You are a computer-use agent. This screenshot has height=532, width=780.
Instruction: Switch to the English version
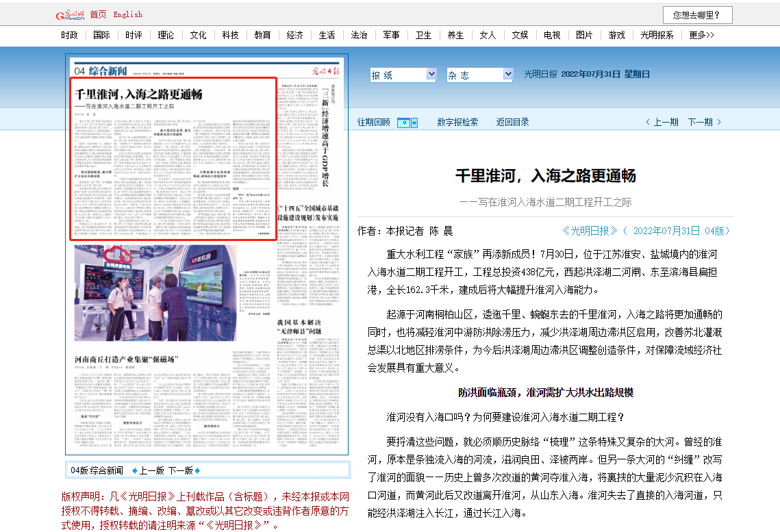(x=128, y=14)
